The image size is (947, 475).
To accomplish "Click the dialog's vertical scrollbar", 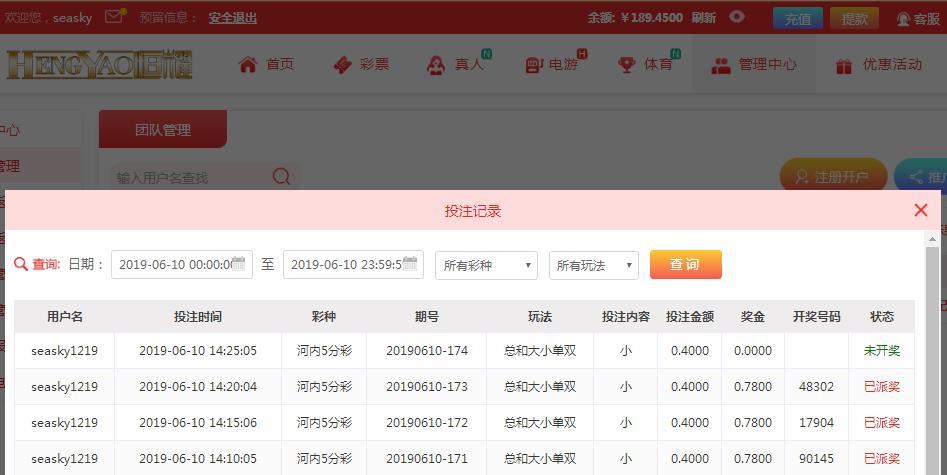I will (x=933, y=350).
